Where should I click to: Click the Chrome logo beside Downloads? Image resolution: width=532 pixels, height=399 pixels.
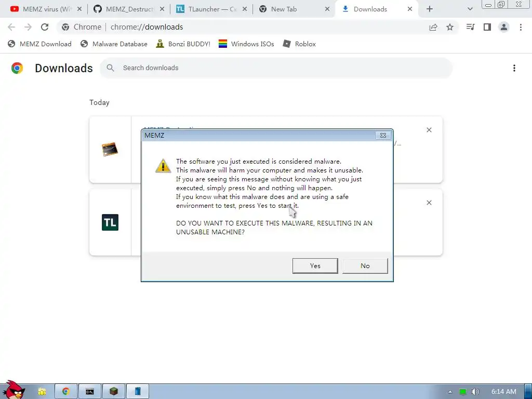17,68
